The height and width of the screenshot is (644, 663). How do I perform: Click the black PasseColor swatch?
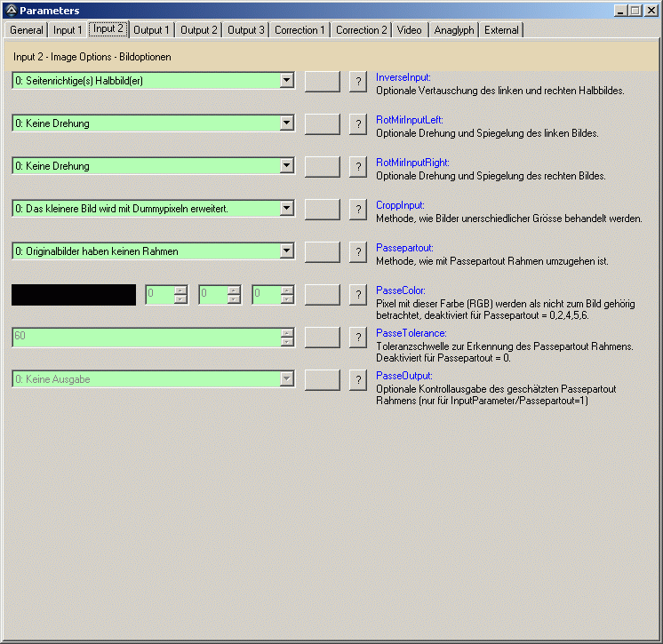[74, 295]
